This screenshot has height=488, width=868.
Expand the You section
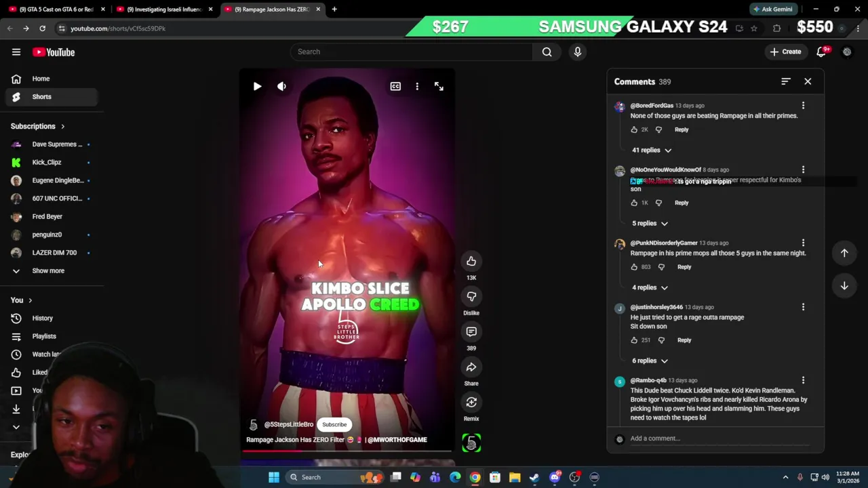[21, 300]
